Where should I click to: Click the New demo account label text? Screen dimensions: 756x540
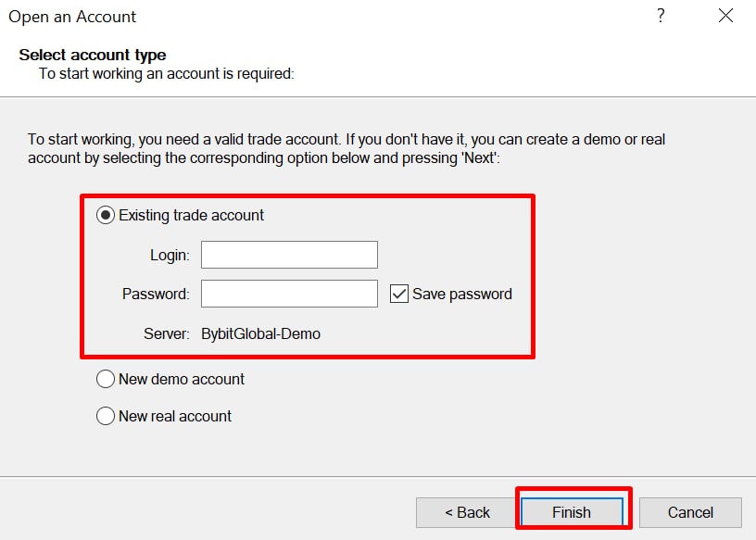[182, 379]
